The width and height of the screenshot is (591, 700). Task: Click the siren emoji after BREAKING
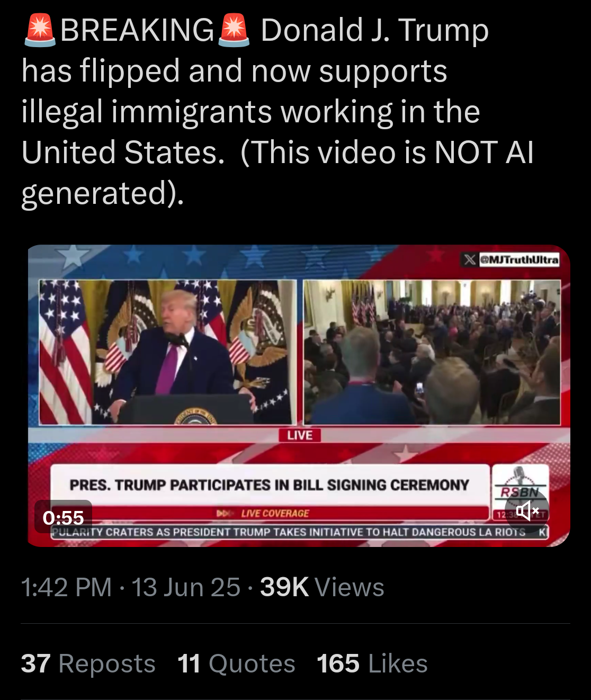coord(234,31)
